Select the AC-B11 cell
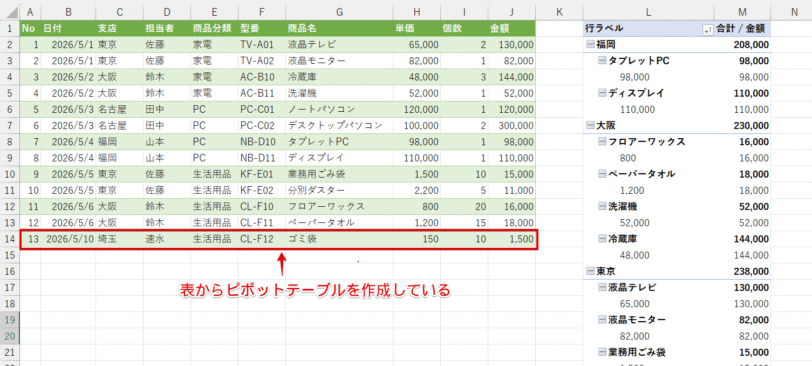812x366 pixels. (262, 93)
